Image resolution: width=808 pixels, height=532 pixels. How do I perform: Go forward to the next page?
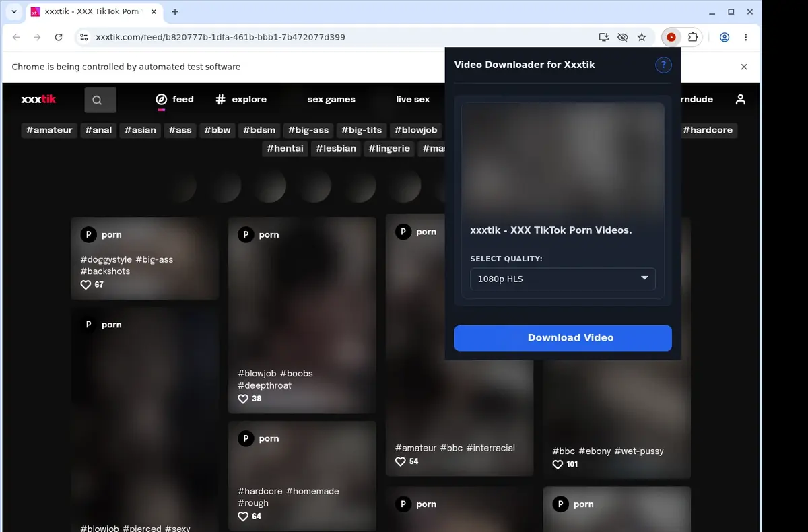point(37,38)
